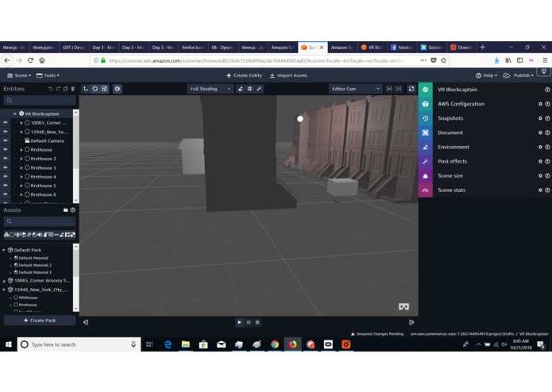Click the second bracket frame icon
Viewport: 552px width, 392px height.
399,89
